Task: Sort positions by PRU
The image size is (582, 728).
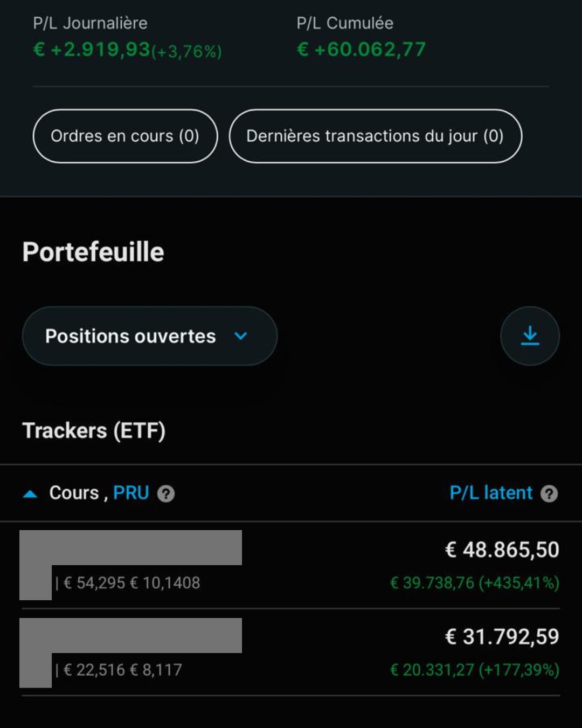Action: 131,493
